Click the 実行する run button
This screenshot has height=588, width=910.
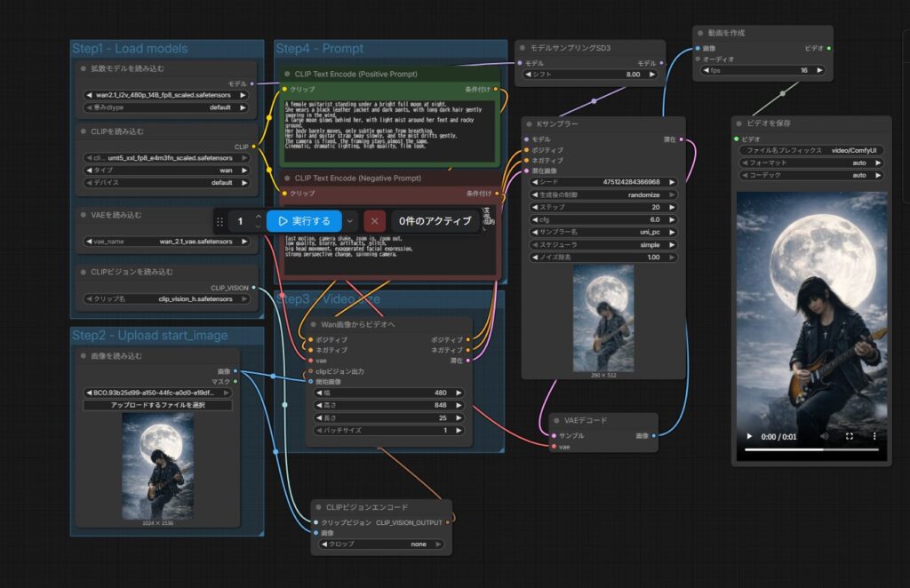pyautogui.click(x=304, y=221)
